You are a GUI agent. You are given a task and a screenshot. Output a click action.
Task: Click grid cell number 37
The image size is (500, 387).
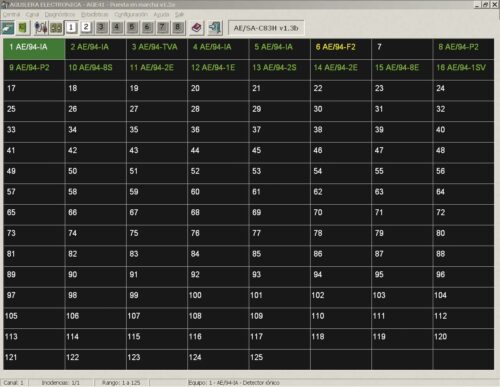[x=280, y=132]
